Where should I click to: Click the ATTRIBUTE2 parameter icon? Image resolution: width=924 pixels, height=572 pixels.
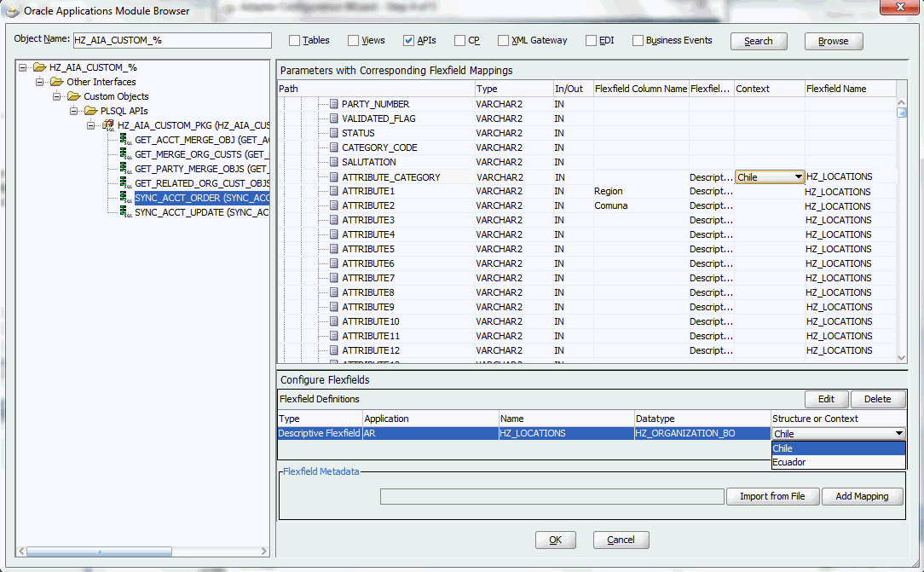[334, 205]
